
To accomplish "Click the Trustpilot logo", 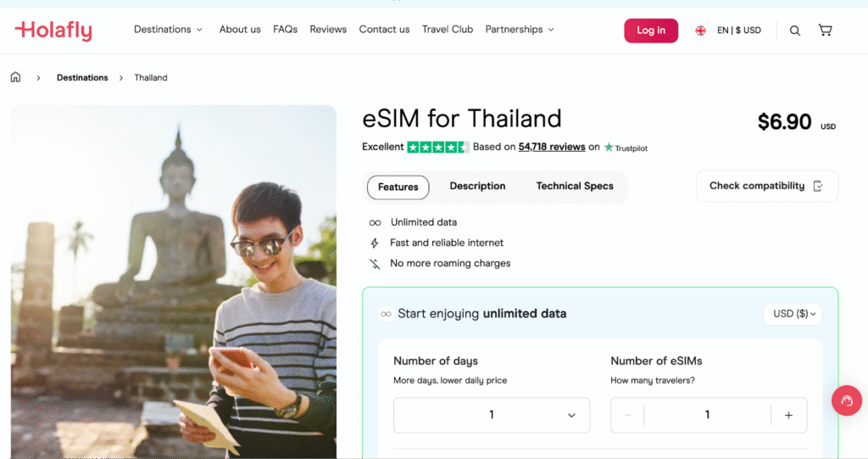I will [626, 148].
